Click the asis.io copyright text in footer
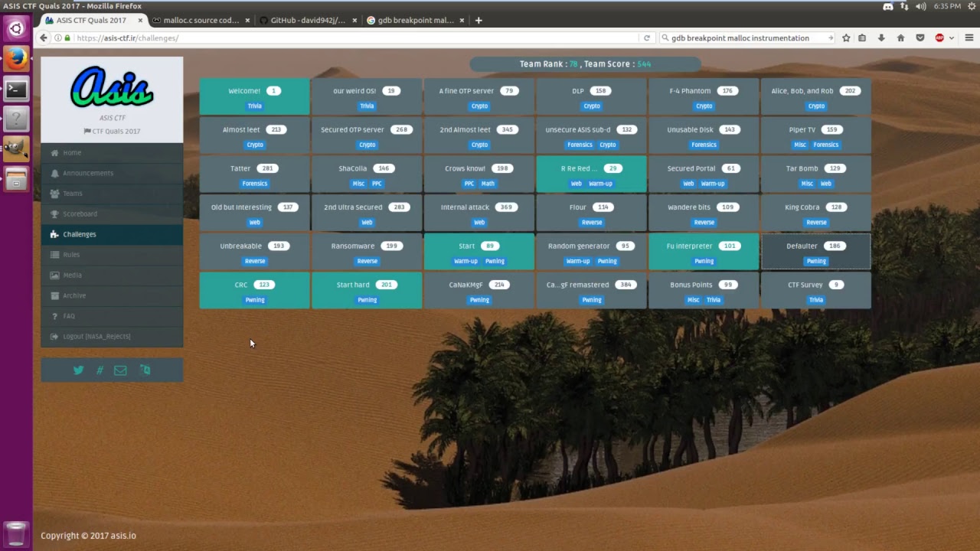 (x=88, y=536)
